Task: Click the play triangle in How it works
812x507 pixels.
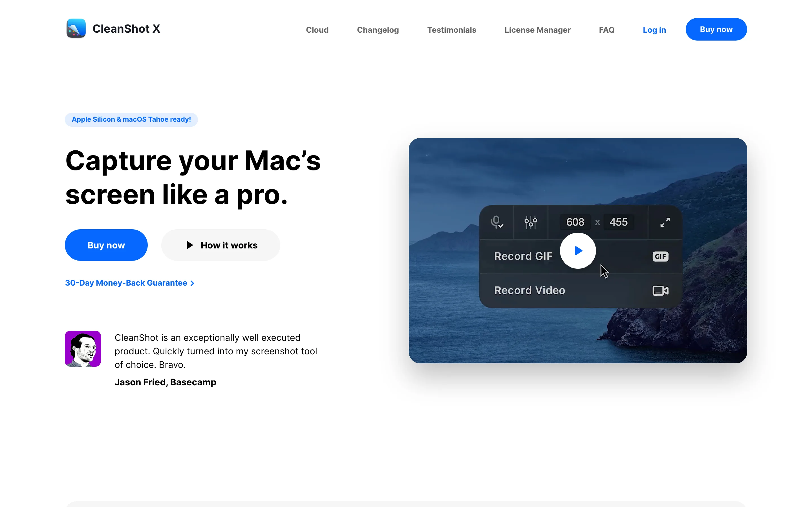Action: coord(189,245)
